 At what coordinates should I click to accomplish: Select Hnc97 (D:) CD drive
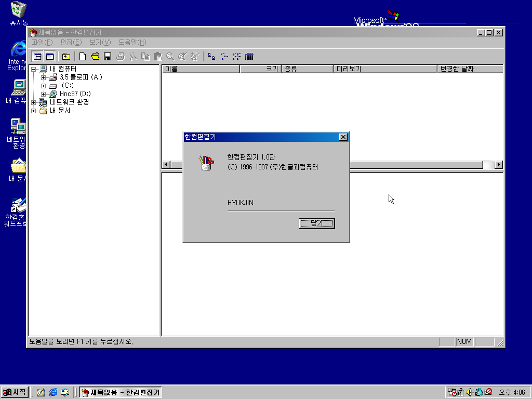[x=75, y=94]
